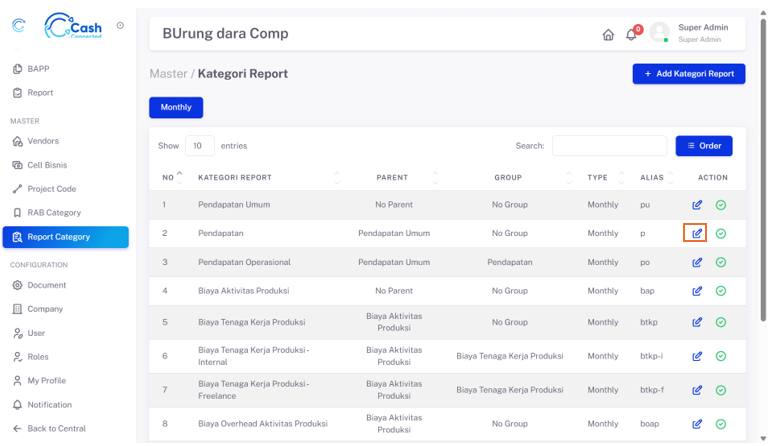
Task: Open the notifications bell icon
Action: click(631, 35)
